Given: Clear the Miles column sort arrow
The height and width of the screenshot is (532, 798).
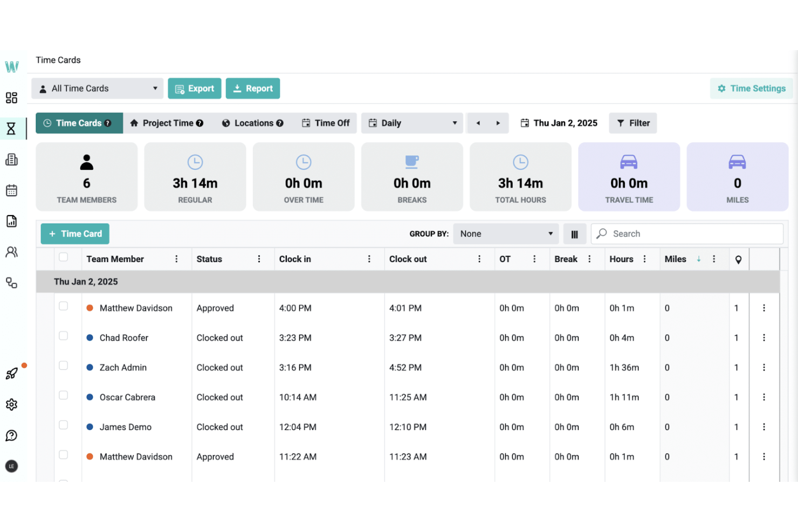Looking at the screenshot, I should 699,259.
